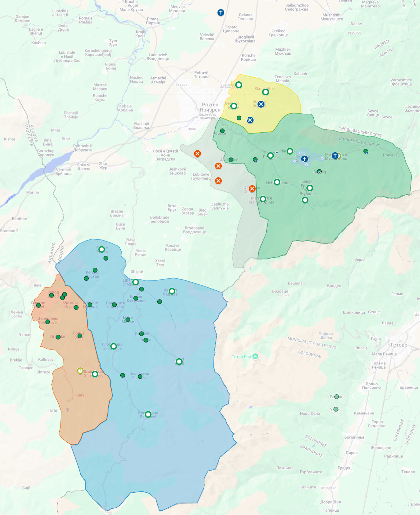Click the Titov Vrv peak marker
The height and width of the screenshot is (515, 420).
[255, 356]
